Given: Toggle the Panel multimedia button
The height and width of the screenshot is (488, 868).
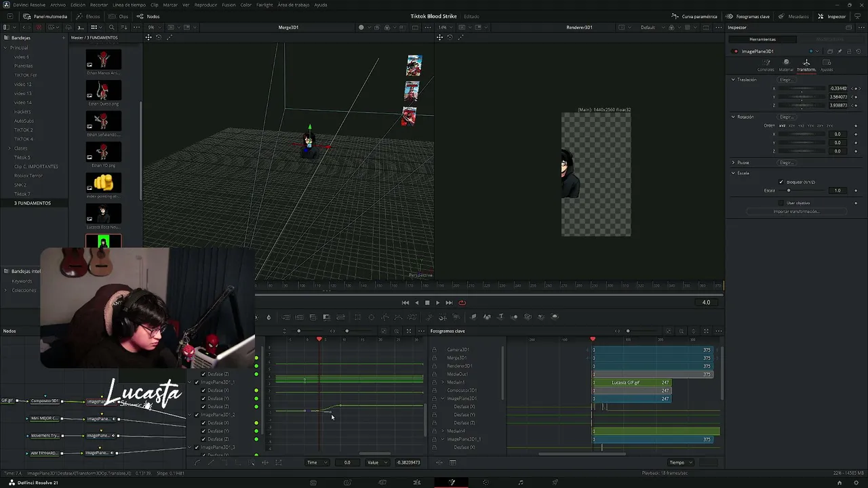Looking at the screenshot, I should (x=45, y=16).
